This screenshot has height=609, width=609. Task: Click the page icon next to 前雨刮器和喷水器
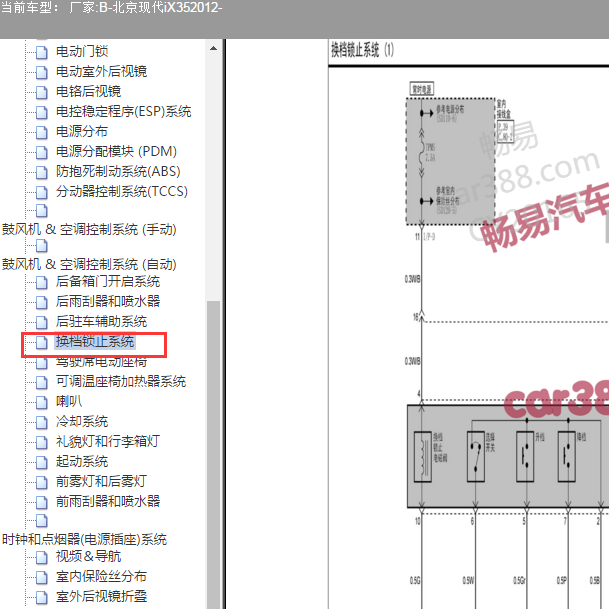[x=42, y=502]
